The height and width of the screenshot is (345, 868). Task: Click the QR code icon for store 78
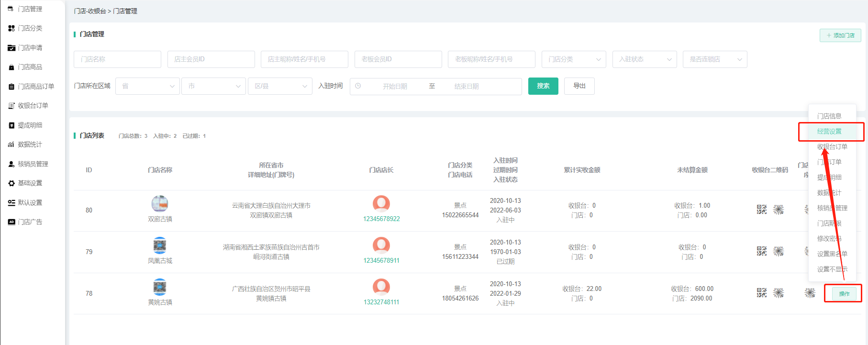point(761,293)
